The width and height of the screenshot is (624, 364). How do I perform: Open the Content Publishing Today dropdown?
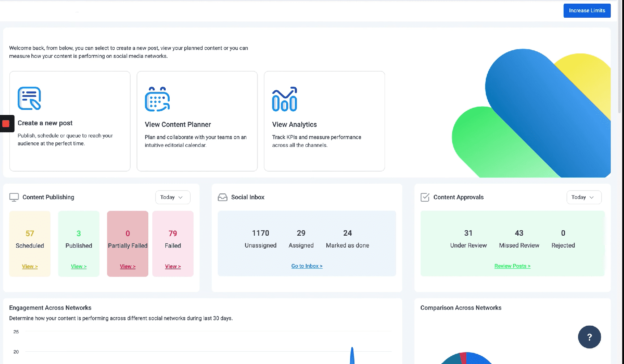coord(173,197)
